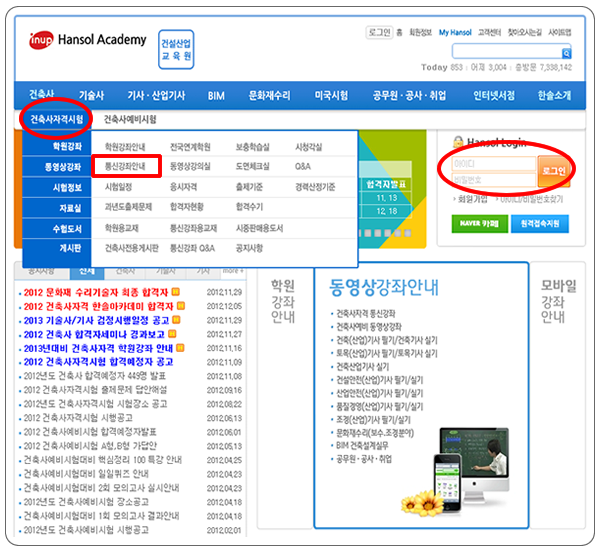This screenshot has height=551, width=600.
Task: Open 건축사전용게시판 menu item
Action: [x=132, y=248]
